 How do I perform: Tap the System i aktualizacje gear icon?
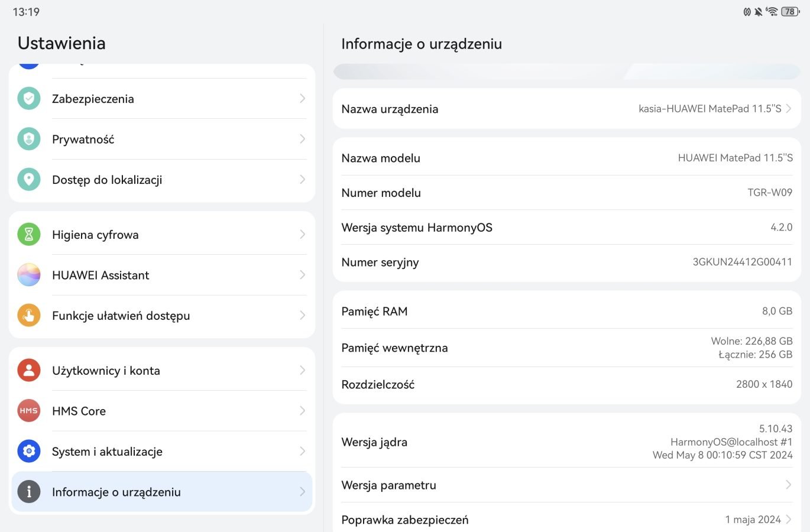tap(29, 452)
